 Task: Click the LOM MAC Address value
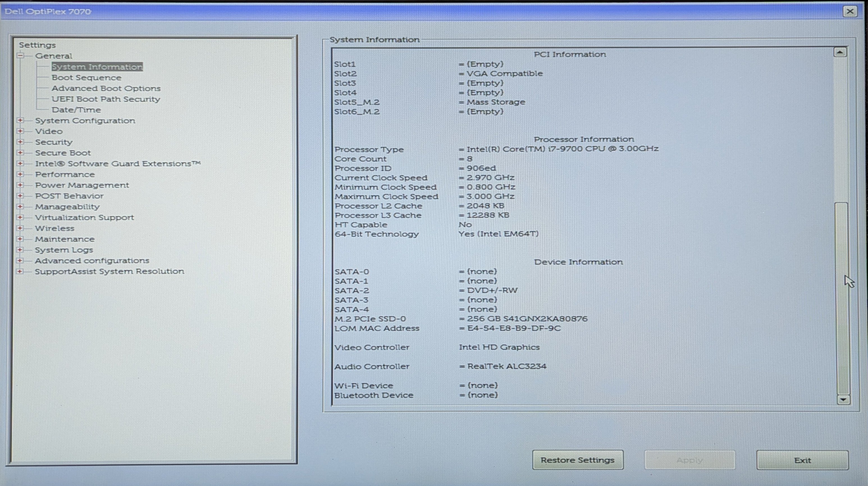pyautogui.click(x=514, y=328)
